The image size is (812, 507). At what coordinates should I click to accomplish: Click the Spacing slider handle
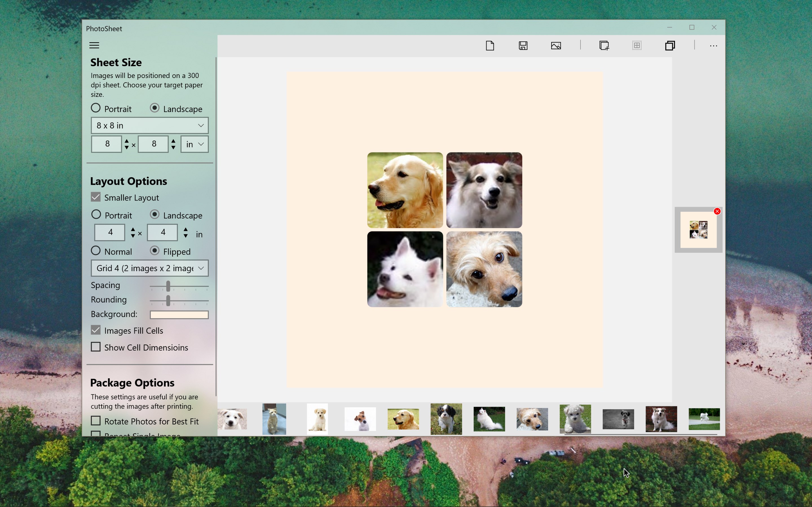(168, 286)
